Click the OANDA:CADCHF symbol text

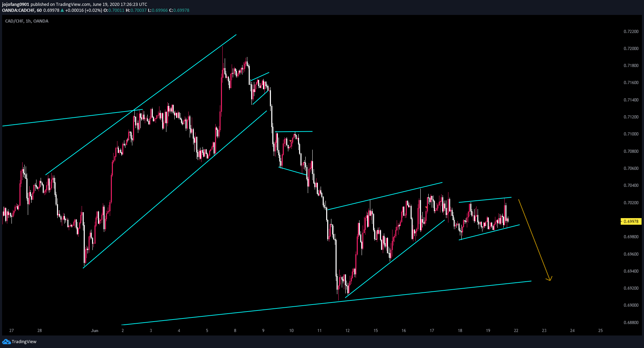(x=18, y=10)
